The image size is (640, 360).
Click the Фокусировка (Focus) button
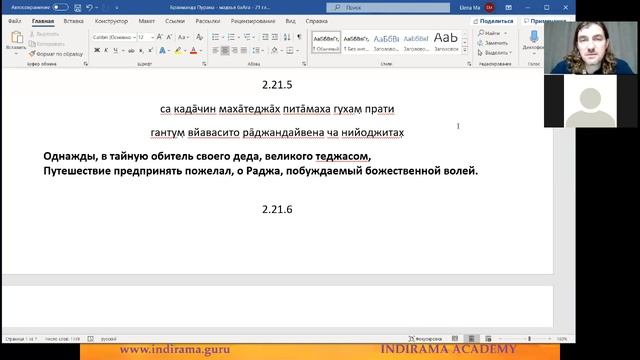pos(425,339)
